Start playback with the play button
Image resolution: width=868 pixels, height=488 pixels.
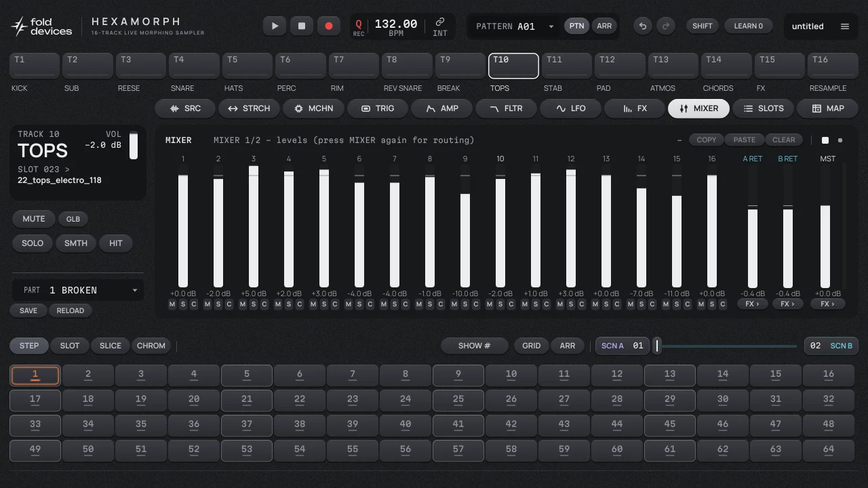point(275,26)
